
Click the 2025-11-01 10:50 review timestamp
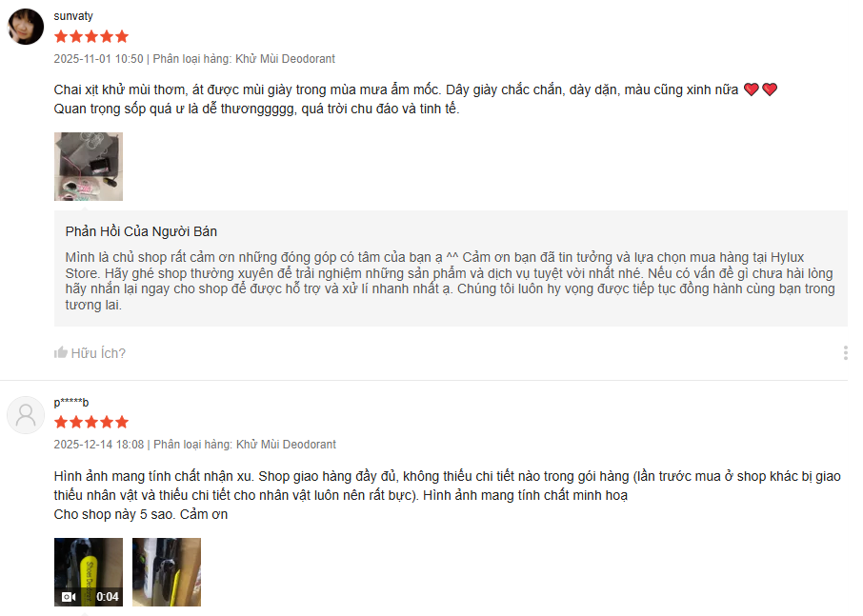tap(98, 59)
